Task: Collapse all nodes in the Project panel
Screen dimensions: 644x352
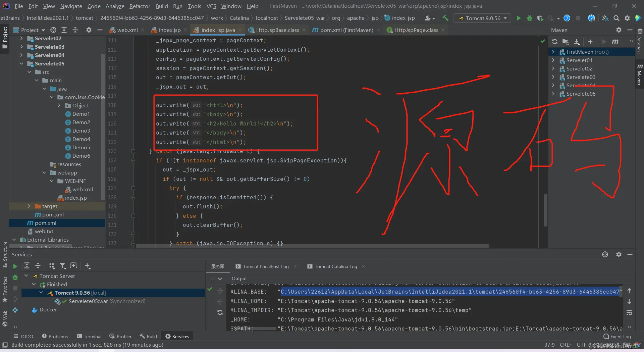Action: coord(75,30)
